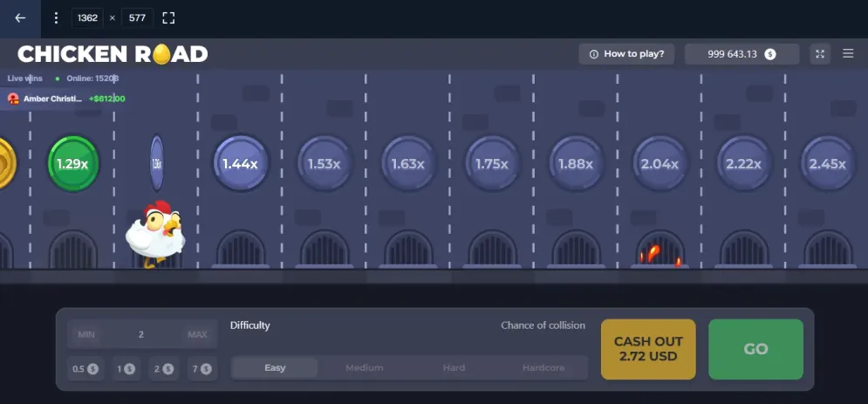Set bet to MIN
Screen dimensions: 868x404
click(86, 334)
